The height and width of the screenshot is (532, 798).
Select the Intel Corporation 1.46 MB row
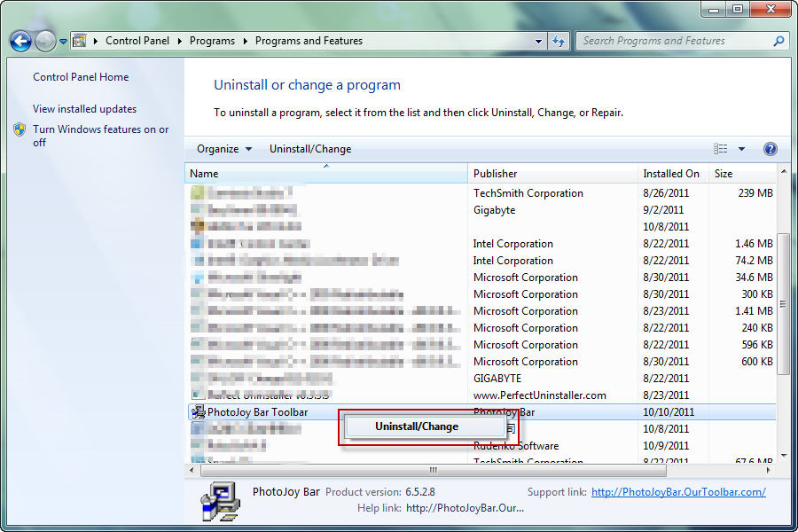481,243
